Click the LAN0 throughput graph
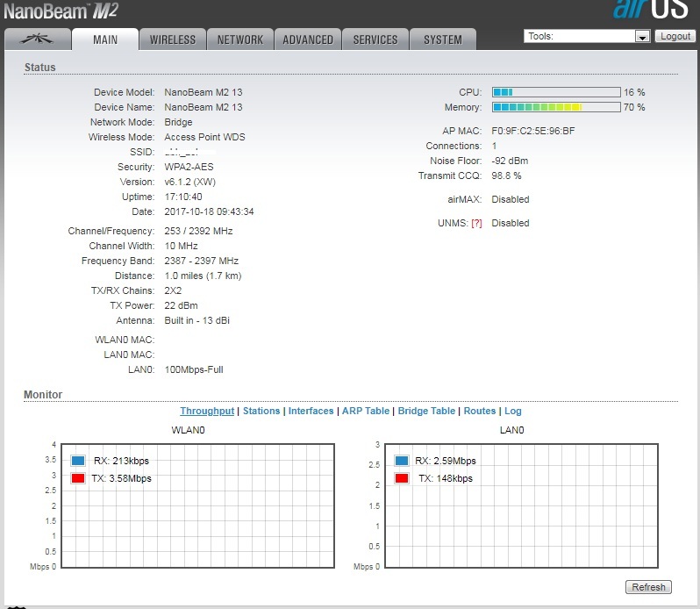 coord(521,505)
